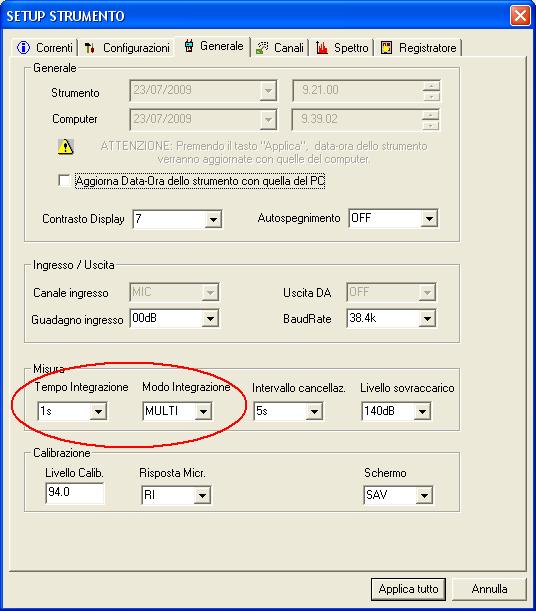536x611 pixels.
Task: Enable Aggiorna Data-Ora dello strumento checkbox
Action: point(64,180)
